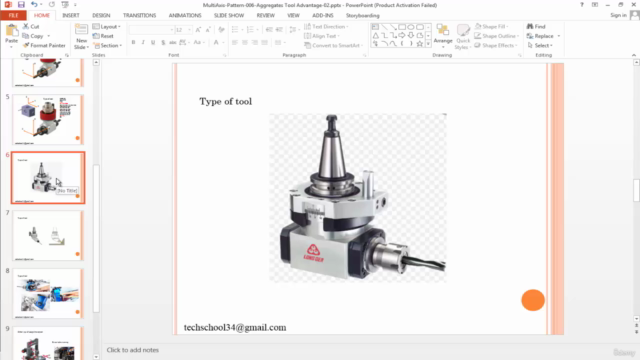Open the Text Direction dropdown
This screenshot has width=640, height=360.
point(326,27)
